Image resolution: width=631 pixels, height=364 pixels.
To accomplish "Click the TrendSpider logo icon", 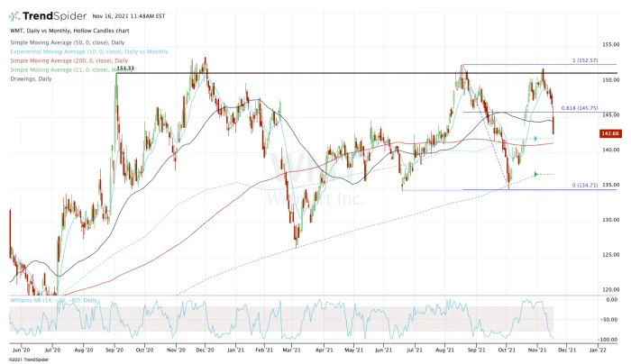I will pyautogui.click(x=15, y=16).
